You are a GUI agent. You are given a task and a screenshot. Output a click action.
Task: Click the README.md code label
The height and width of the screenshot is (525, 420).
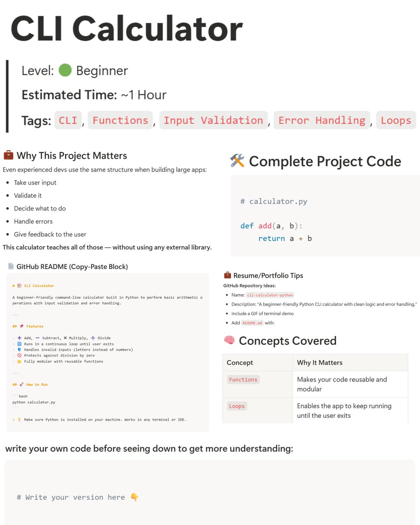[252, 323]
